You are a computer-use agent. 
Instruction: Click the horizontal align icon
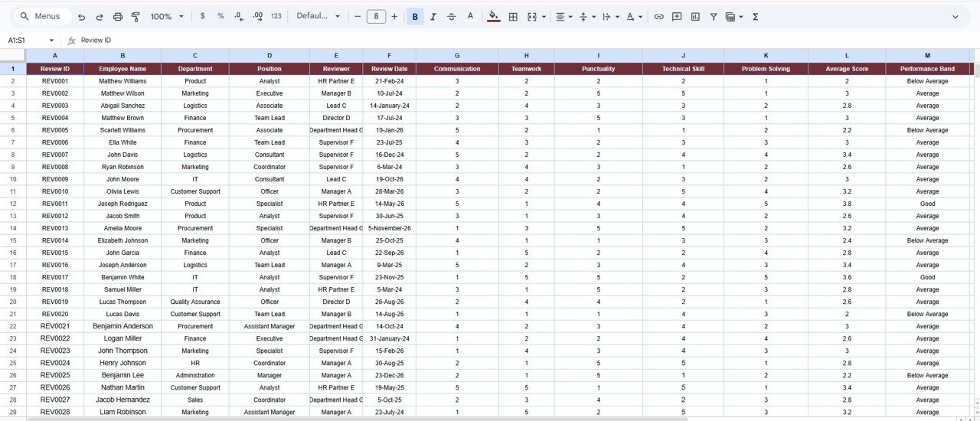pos(560,16)
